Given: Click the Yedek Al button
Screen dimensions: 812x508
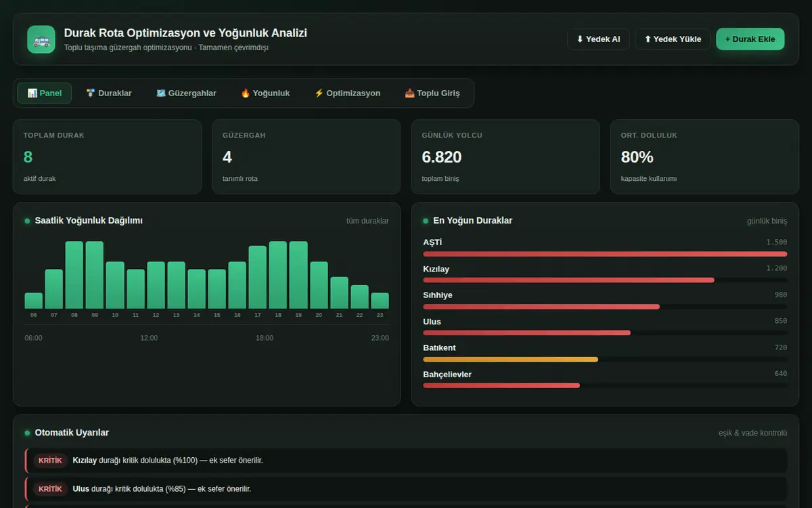Looking at the screenshot, I should (x=598, y=39).
